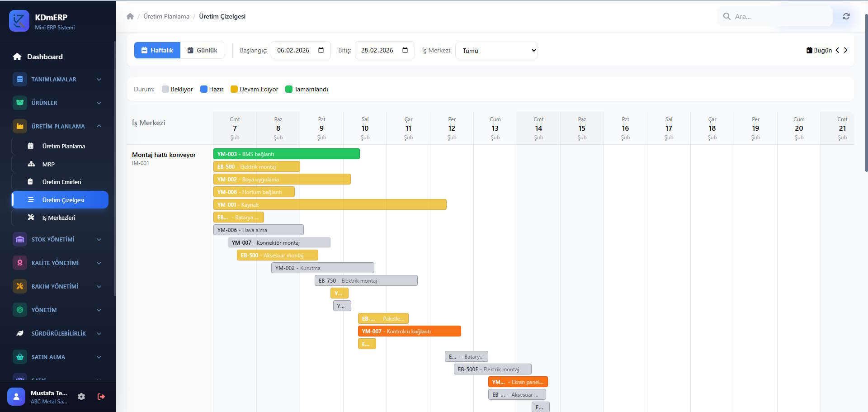Image resolution: width=868 pixels, height=412 pixels.
Task: Open the calendar picker for Başlangıç date
Action: (x=321, y=50)
